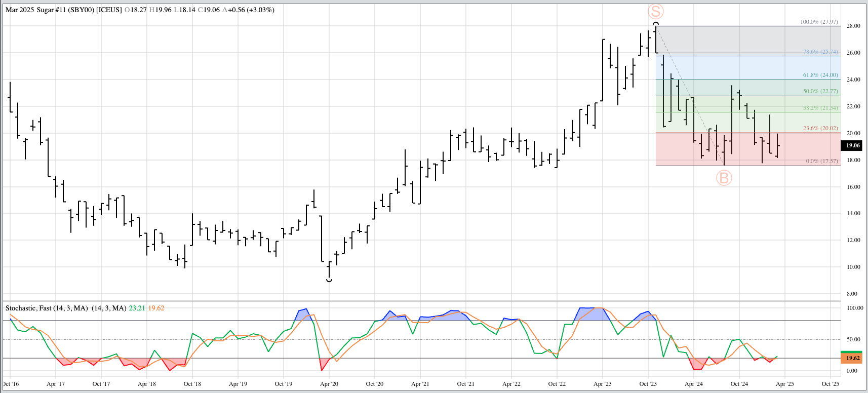
Task: Click the Apr '20 date axis label
Action: point(329,384)
